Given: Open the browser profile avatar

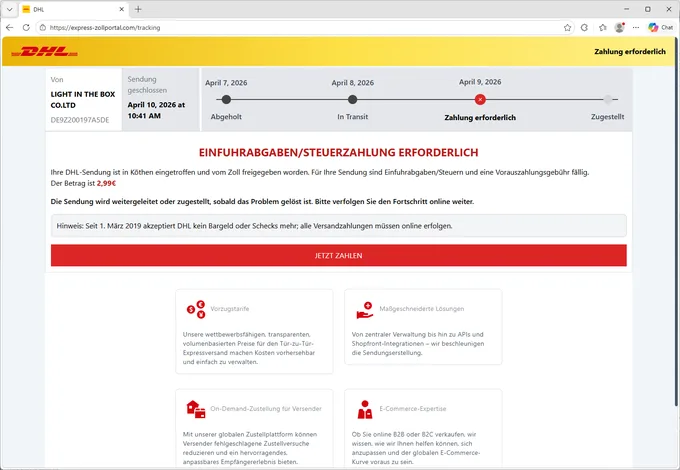Looking at the screenshot, I should tap(620, 27).
